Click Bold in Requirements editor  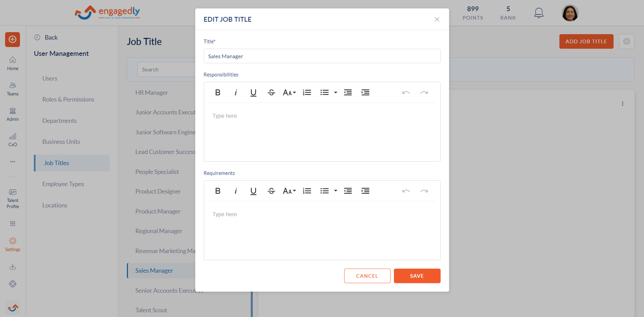(x=218, y=191)
